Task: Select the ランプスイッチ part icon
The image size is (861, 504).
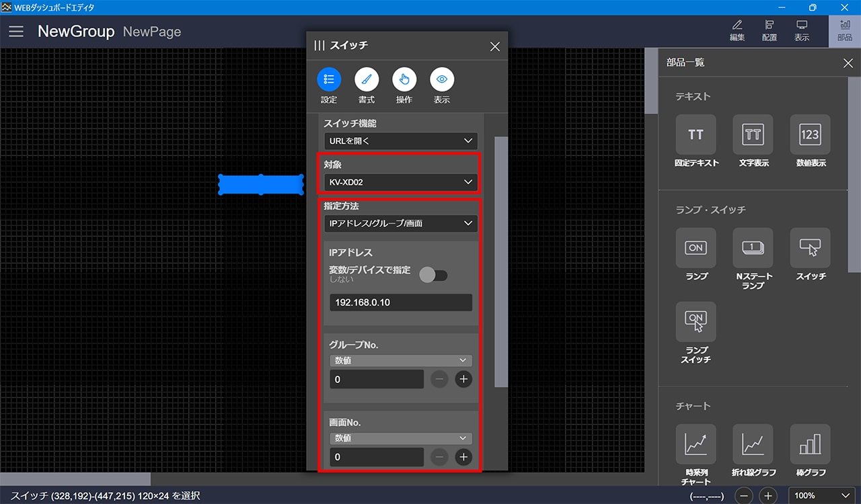Action: click(x=696, y=322)
